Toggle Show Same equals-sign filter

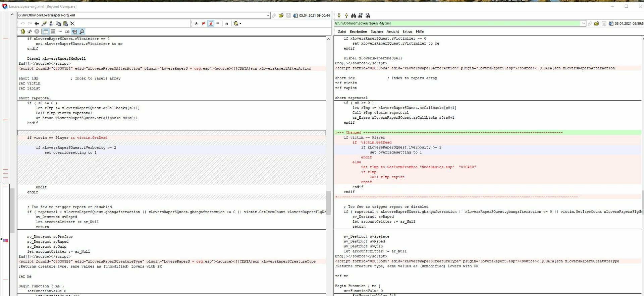tap(218, 23)
